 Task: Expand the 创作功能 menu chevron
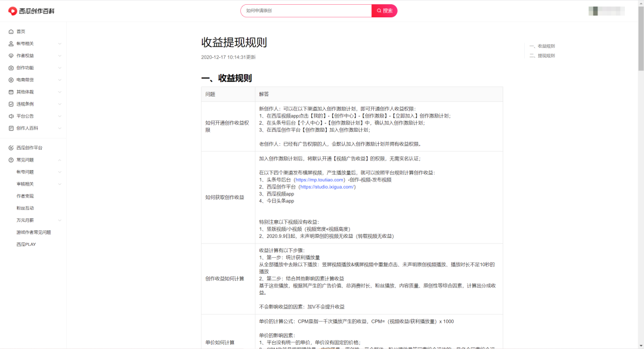pos(60,68)
